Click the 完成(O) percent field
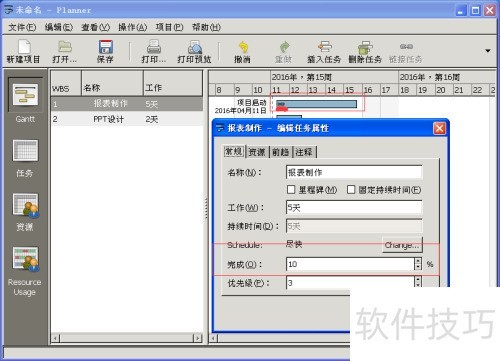The height and width of the screenshot is (361, 500). coord(350,264)
